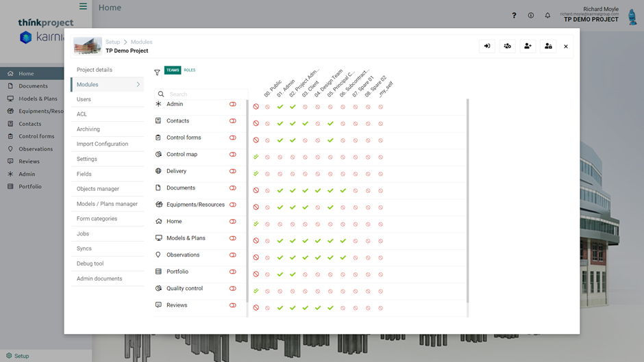Click the help question mark icon
Screen dimensions: 644x362
[x=514, y=15]
